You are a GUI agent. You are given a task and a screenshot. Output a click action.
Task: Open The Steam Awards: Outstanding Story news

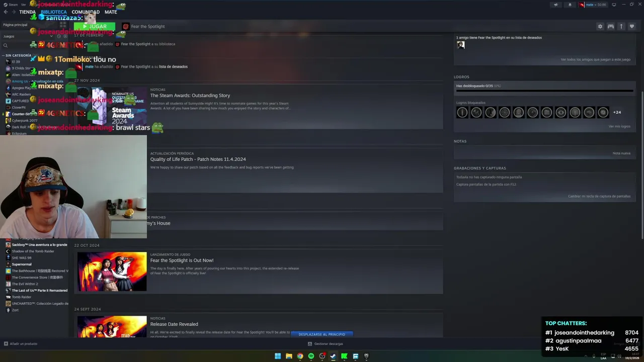[x=190, y=96]
